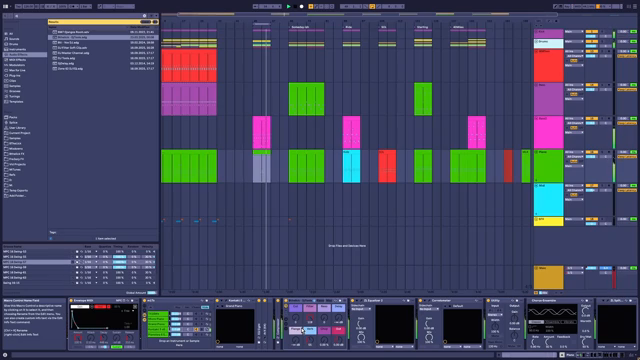Click the Stop button in the transport
Screen dimensions: 640x360
click(295, 7)
